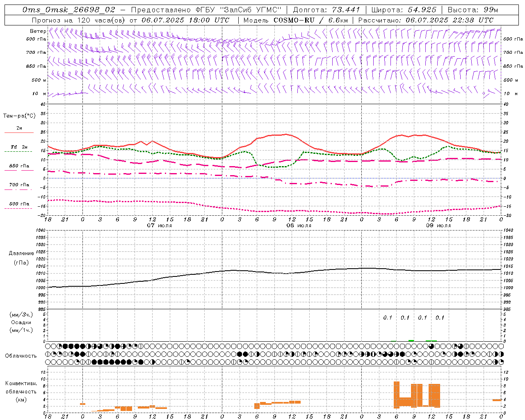Click the forecast line Прогноз на 120 часа(ов)

click(x=79, y=20)
